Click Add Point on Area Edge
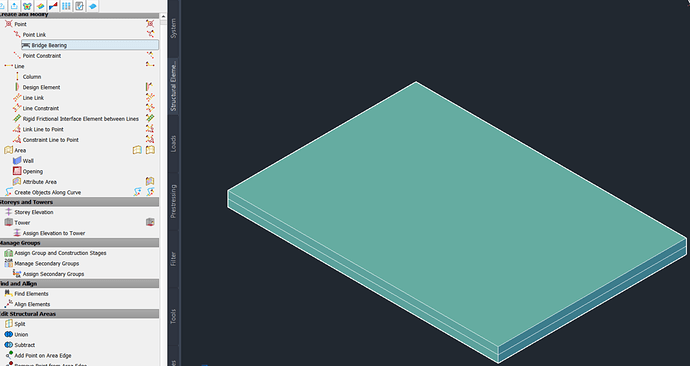 tap(43, 356)
